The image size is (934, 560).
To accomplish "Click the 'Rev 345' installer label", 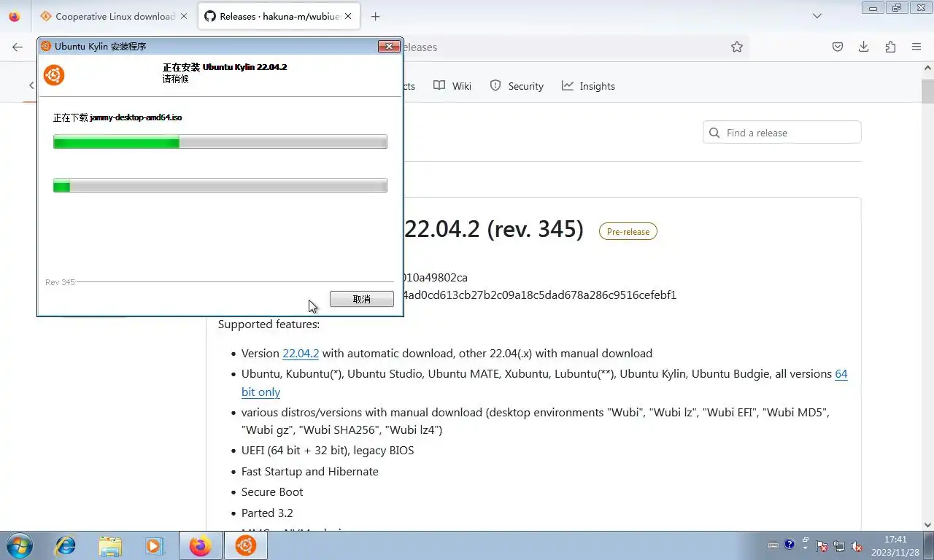I will click(60, 282).
